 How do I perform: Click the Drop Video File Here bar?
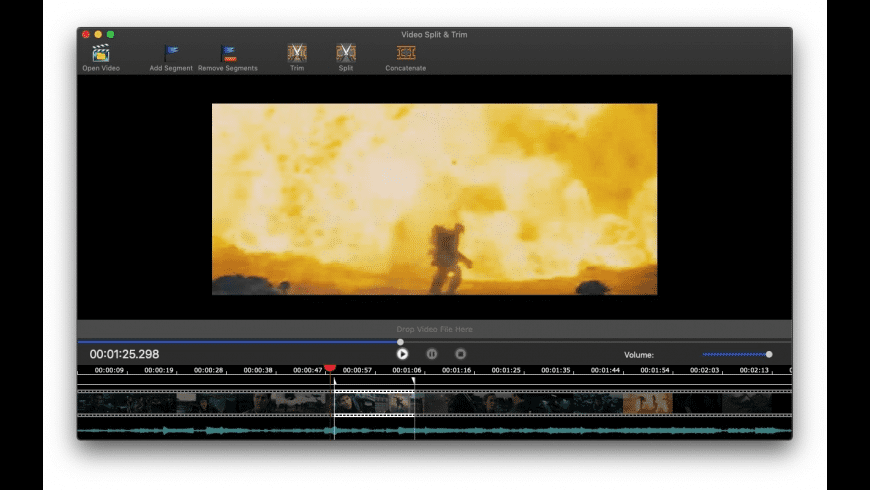coord(434,329)
